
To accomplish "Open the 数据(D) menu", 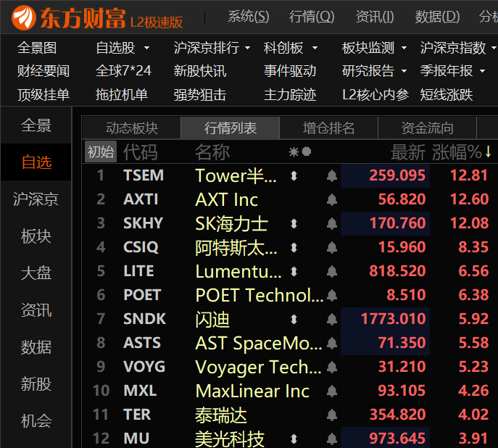I will pos(437,17).
